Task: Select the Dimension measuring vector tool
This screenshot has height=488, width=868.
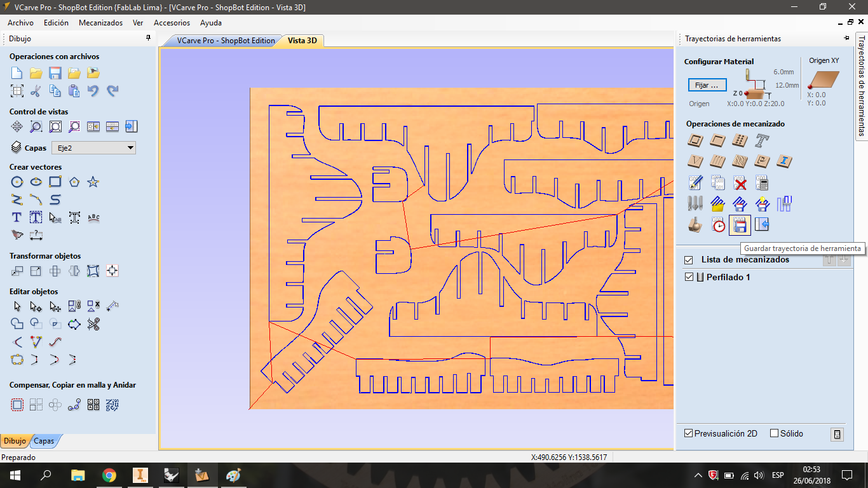Action: click(36, 235)
